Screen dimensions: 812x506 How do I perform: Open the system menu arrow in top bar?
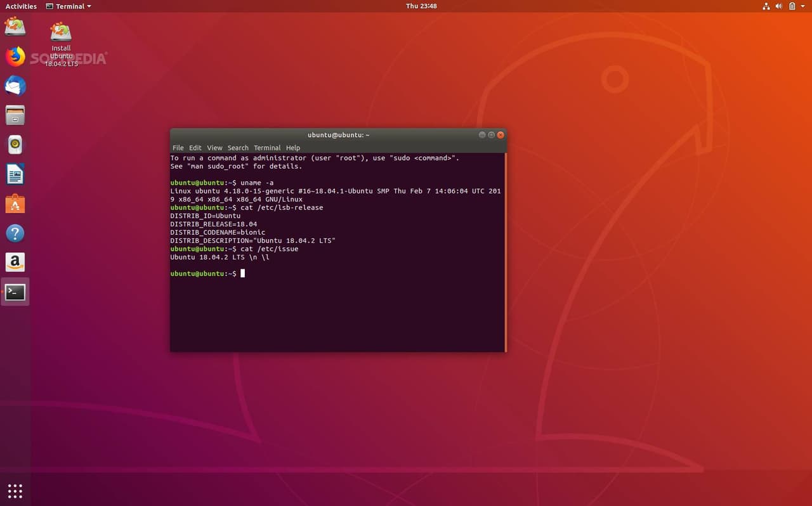tap(802, 6)
